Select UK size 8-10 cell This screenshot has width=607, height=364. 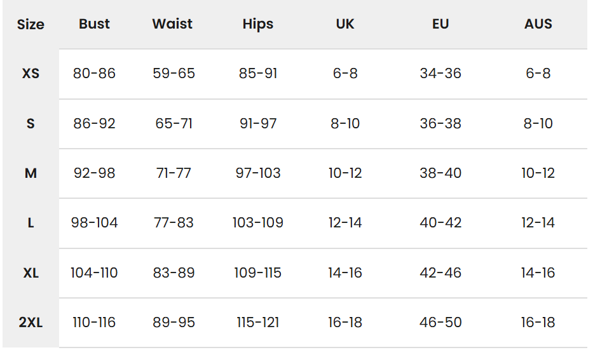pos(345,123)
